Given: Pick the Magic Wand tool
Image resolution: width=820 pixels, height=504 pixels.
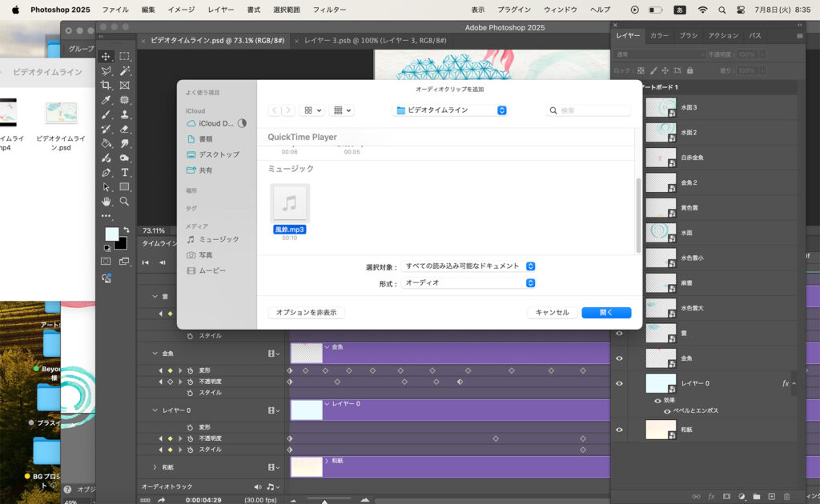Looking at the screenshot, I should point(124,71).
